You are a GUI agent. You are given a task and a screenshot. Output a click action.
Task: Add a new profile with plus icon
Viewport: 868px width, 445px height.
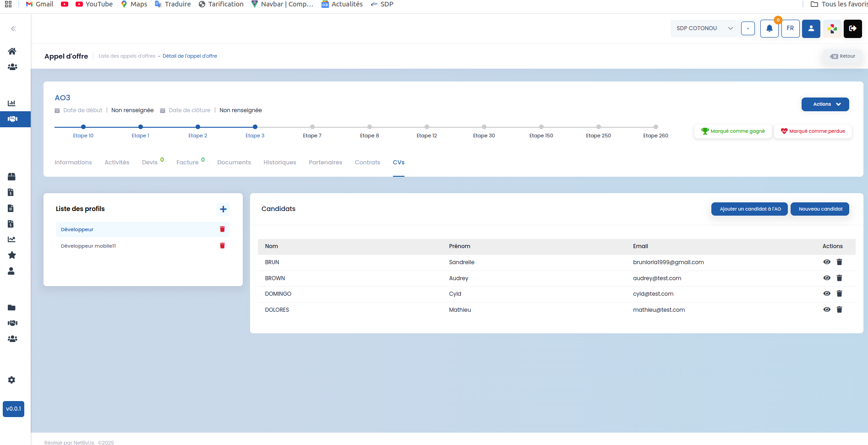223,209
